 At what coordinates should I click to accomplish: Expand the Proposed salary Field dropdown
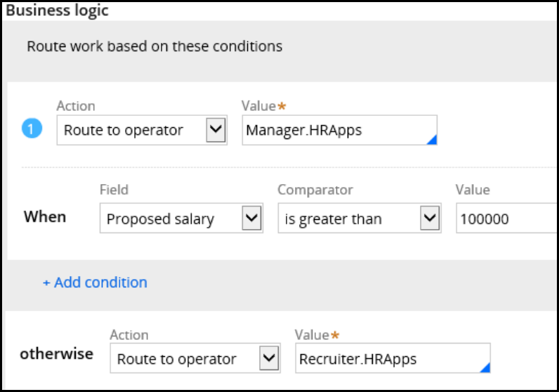pyautogui.click(x=251, y=219)
